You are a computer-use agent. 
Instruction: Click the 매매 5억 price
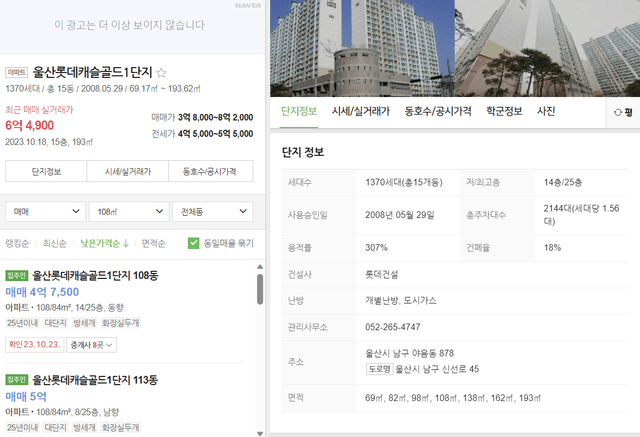point(26,396)
